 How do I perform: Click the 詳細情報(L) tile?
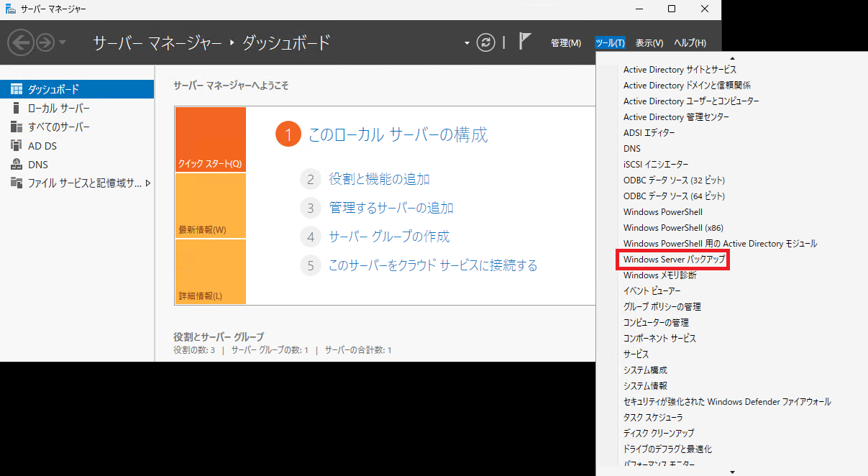210,272
